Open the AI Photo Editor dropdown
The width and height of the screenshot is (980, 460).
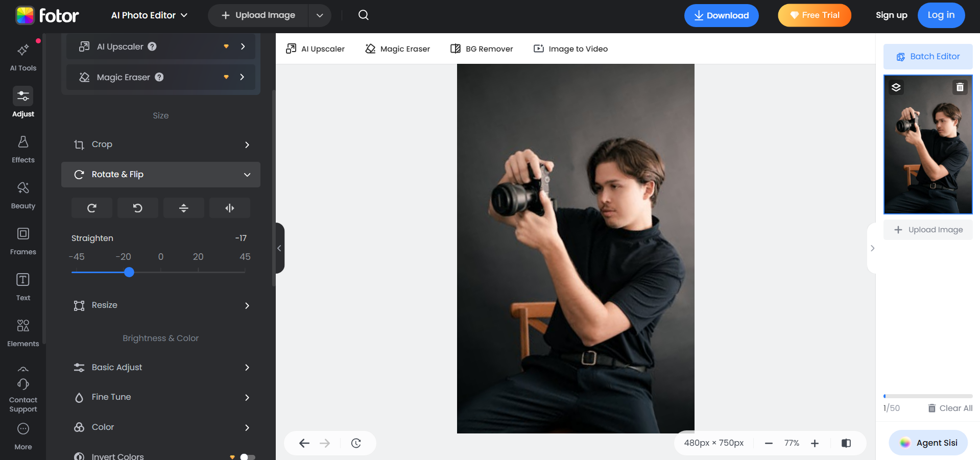[149, 15]
